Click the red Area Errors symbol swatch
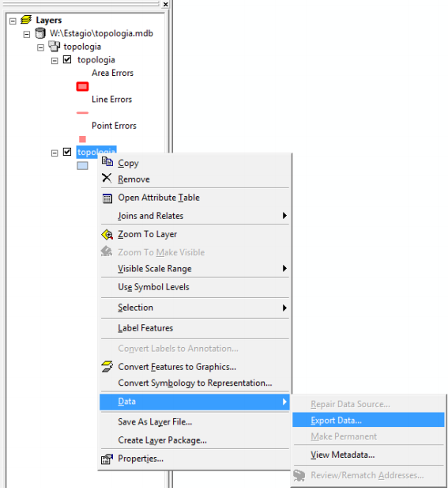This screenshot has width=448, height=491. click(82, 86)
